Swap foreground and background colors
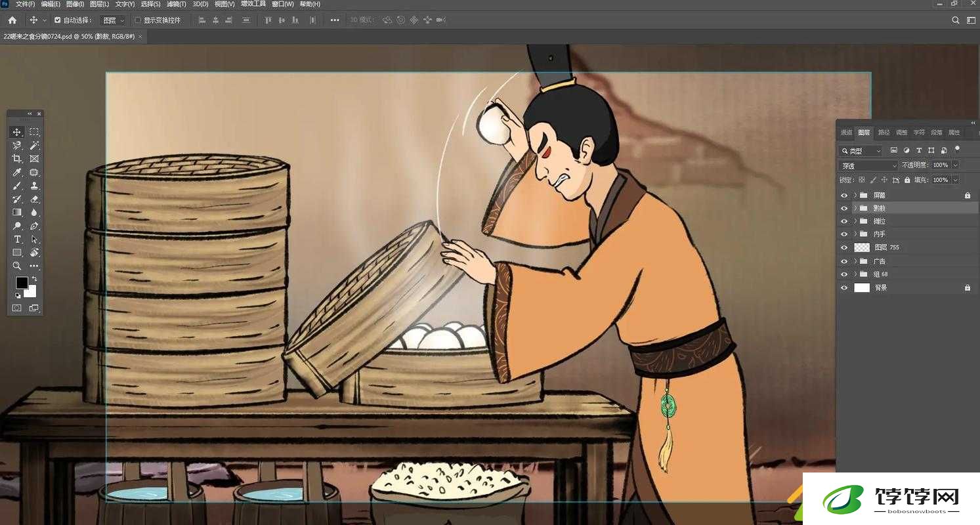This screenshot has width=980, height=525. click(34, 279)
